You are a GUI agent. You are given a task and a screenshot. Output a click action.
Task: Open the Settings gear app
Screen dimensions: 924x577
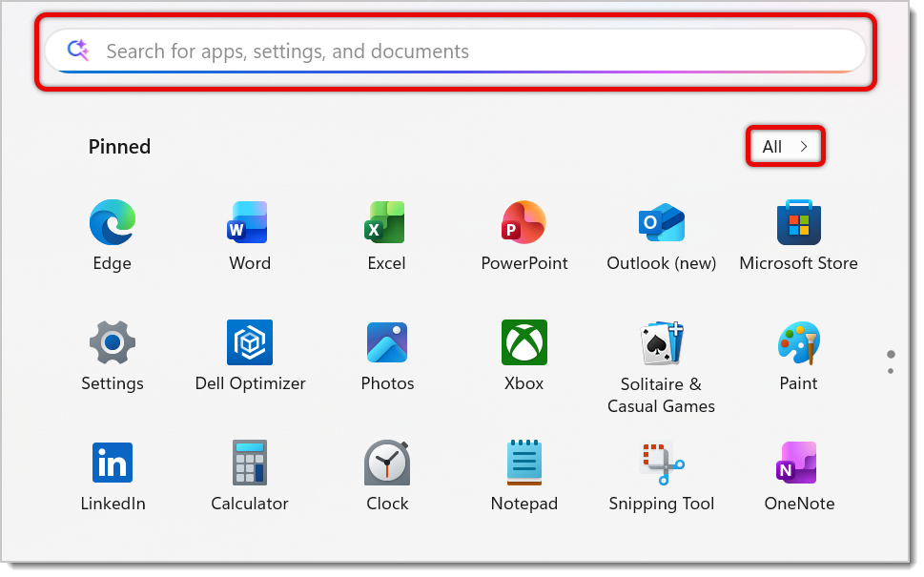coord(112,356)
